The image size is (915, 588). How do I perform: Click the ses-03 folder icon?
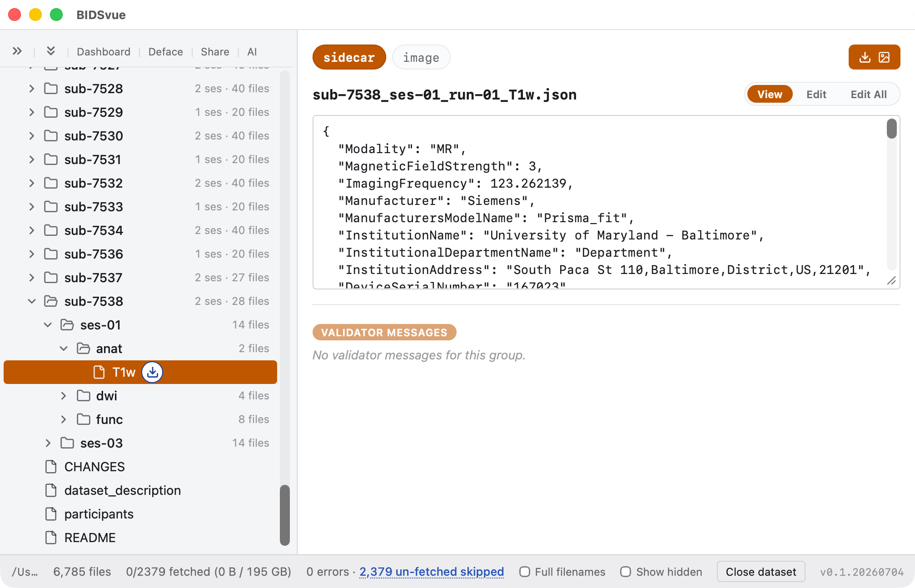[67, 443]
